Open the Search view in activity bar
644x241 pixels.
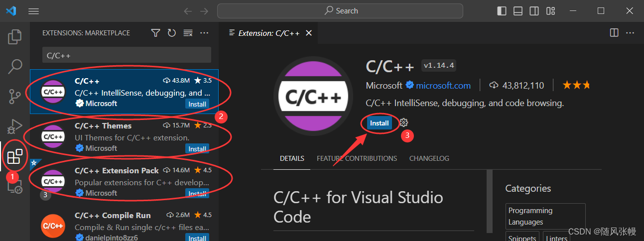15,66
